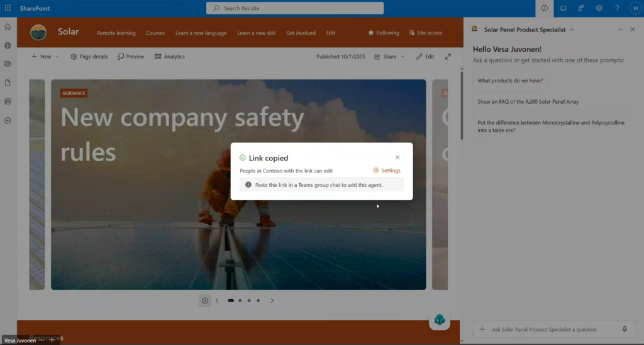Open the SharePoint app launcher waffle
This screenshot has height=345, width=644.
[8, 8]
